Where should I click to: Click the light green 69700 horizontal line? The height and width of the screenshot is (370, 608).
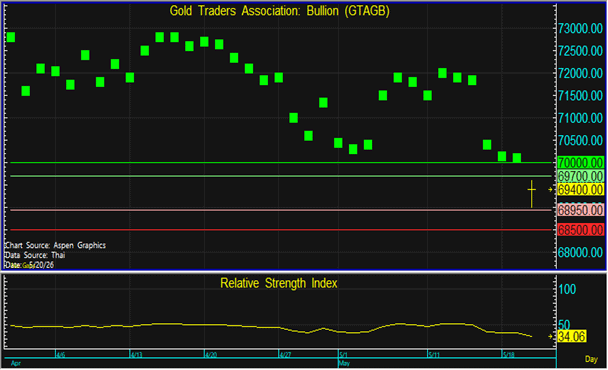tap(281, 176)
